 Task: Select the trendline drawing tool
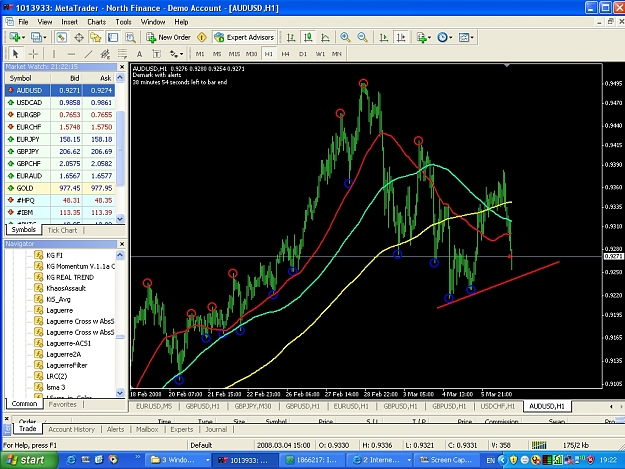tap(88, 54)
